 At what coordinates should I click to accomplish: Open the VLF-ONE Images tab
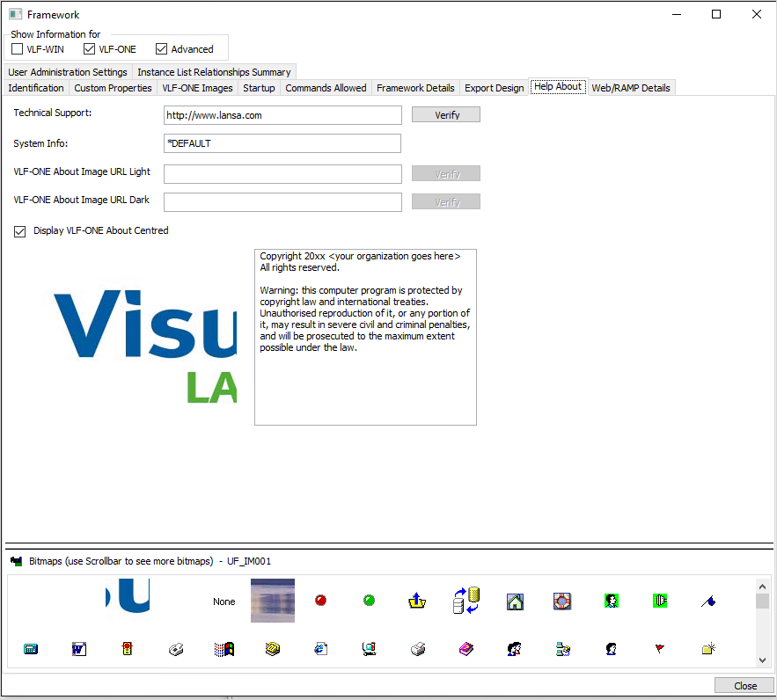pyautogui.click(x=197, y=88)
